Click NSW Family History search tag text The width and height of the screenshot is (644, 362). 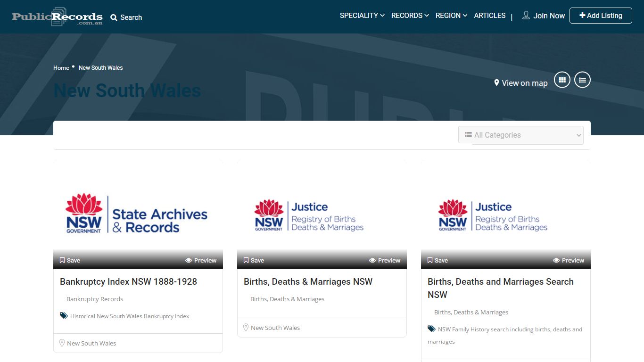pyautogui.click(x=505, y=336)
